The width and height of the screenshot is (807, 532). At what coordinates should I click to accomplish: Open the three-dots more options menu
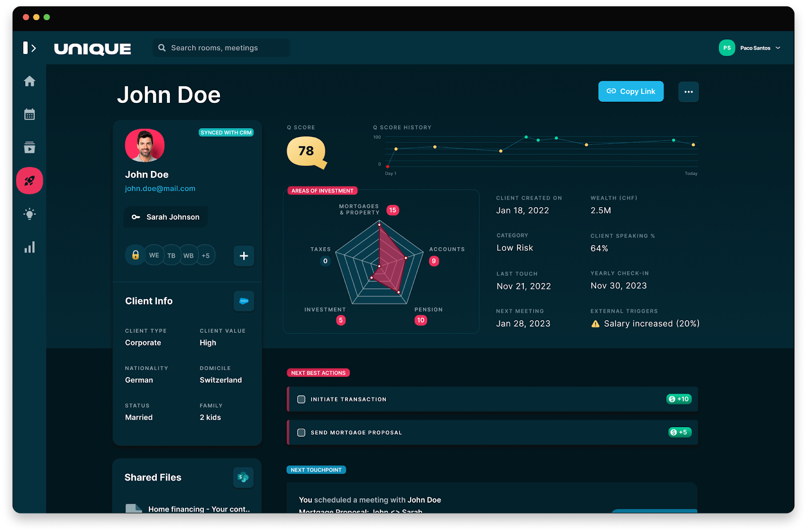pyautogui.click(x=688, y=92)
